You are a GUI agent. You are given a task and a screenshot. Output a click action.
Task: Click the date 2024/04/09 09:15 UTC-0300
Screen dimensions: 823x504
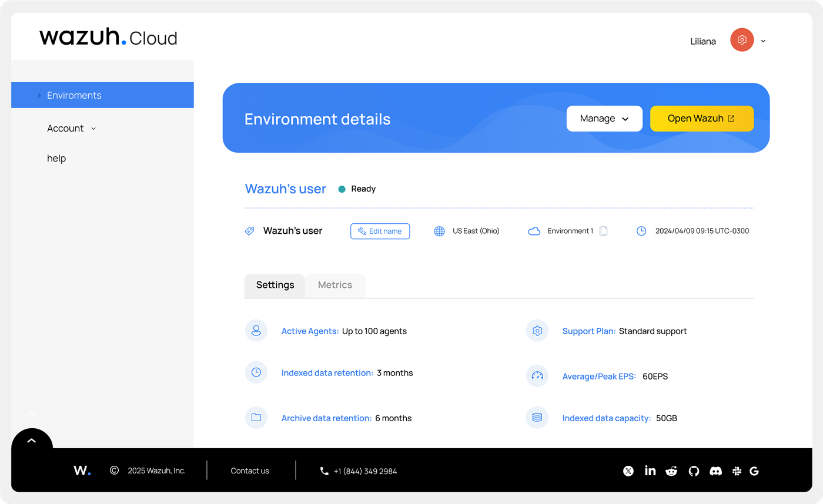click(x=702, y=231)
